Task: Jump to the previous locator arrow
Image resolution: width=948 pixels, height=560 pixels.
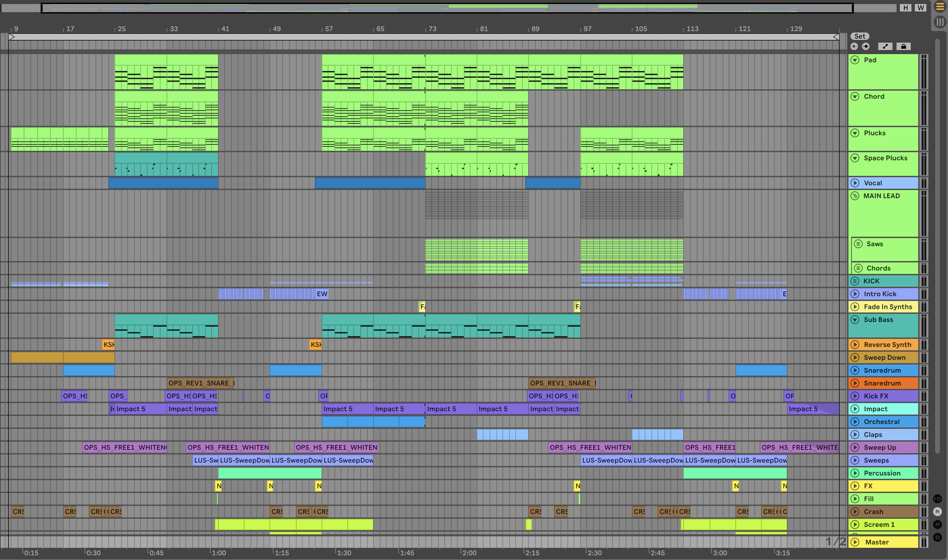Action: (854, 46)
